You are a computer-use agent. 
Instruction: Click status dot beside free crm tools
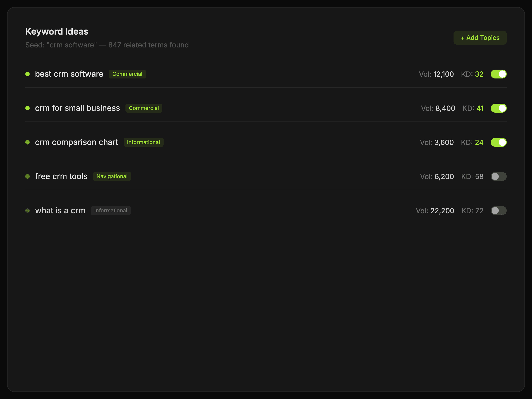[28, 176]
